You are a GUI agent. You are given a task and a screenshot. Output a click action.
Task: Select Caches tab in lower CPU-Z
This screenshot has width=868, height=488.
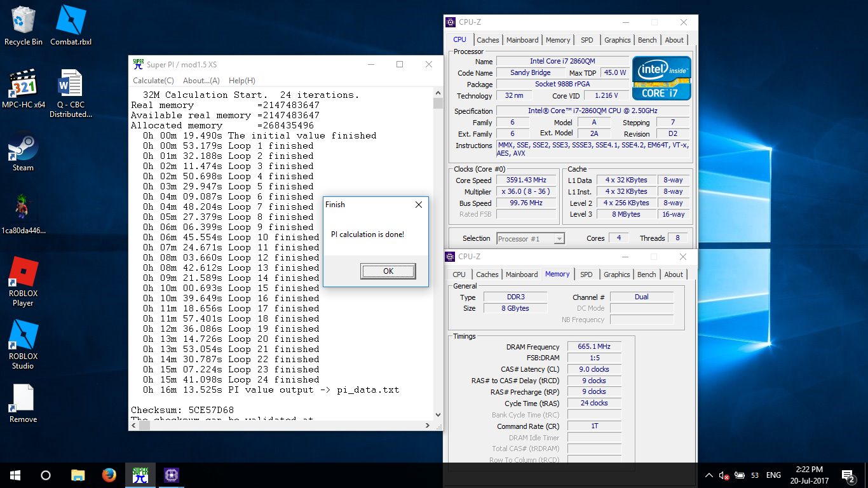click(487, 274)
